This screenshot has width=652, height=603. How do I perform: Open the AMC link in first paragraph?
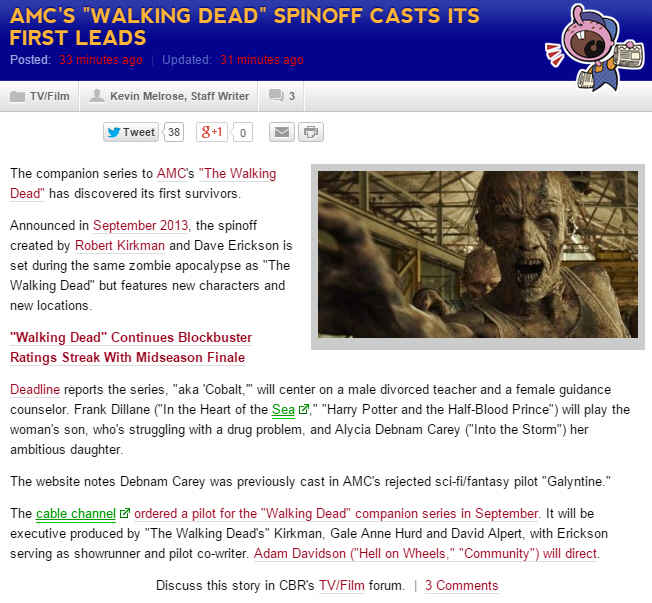point(171,174)
